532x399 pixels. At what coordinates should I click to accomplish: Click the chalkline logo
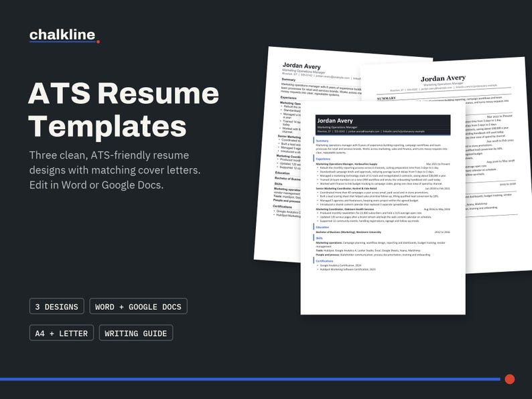(64, 35)
